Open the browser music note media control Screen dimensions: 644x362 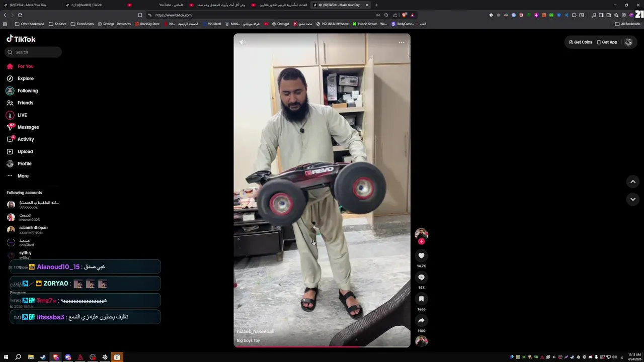tap(594, 15)
